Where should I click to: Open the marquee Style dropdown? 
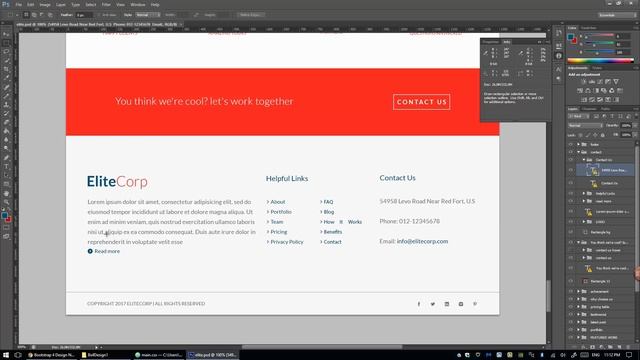coord(148,15)
